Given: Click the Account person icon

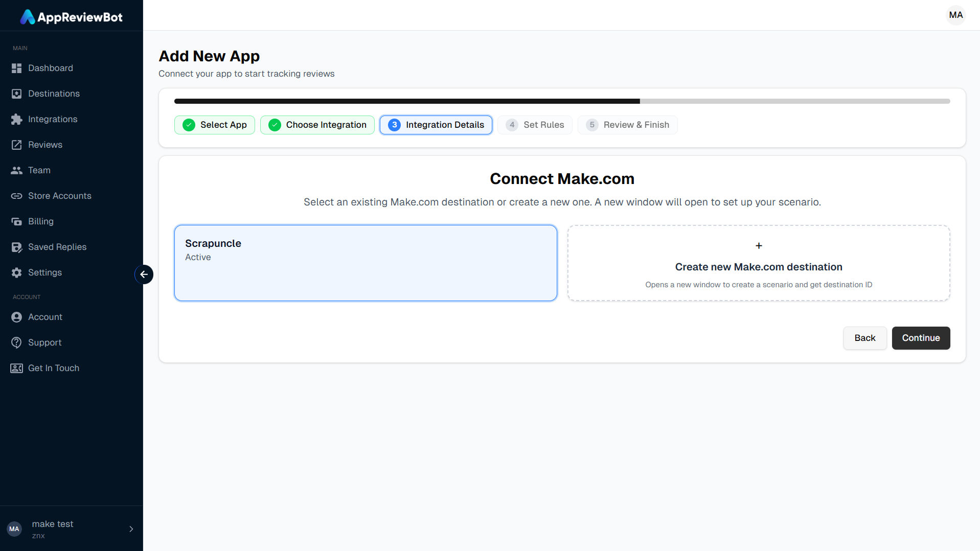Looking at the screenshot, I should (17, 317).
